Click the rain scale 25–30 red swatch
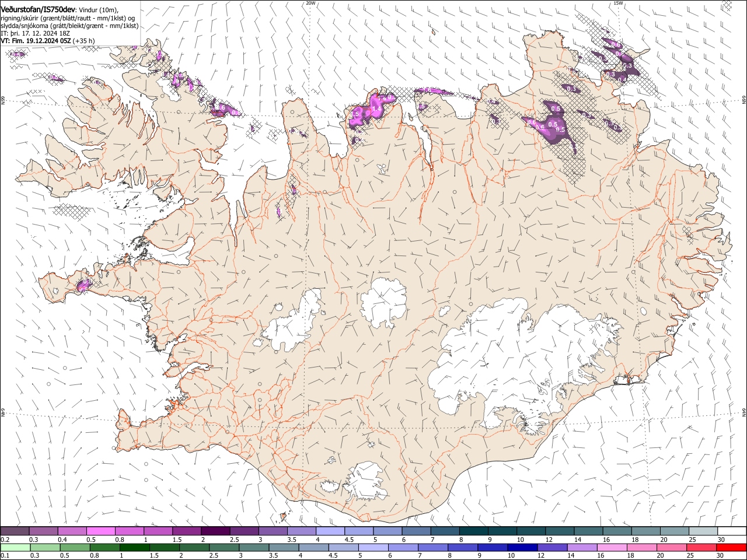This screenshot has width=747, height=560. point(702,547)
